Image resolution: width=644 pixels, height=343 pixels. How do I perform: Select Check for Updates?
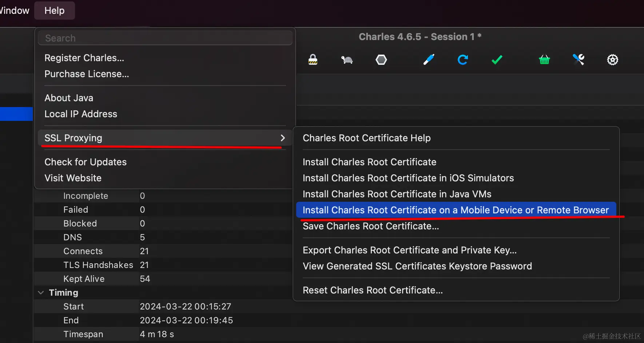pyautogui.click(x=165, y=162)
